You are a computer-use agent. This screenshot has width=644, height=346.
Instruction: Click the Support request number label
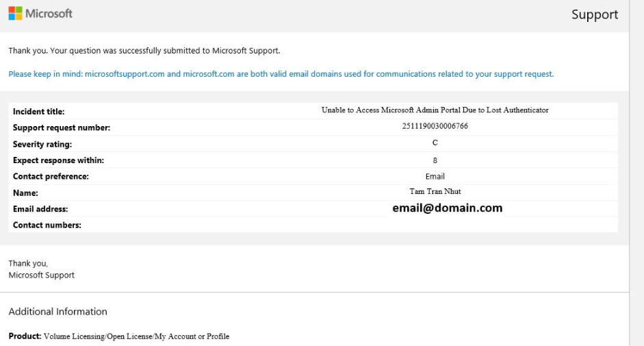[x=62, y=127]
